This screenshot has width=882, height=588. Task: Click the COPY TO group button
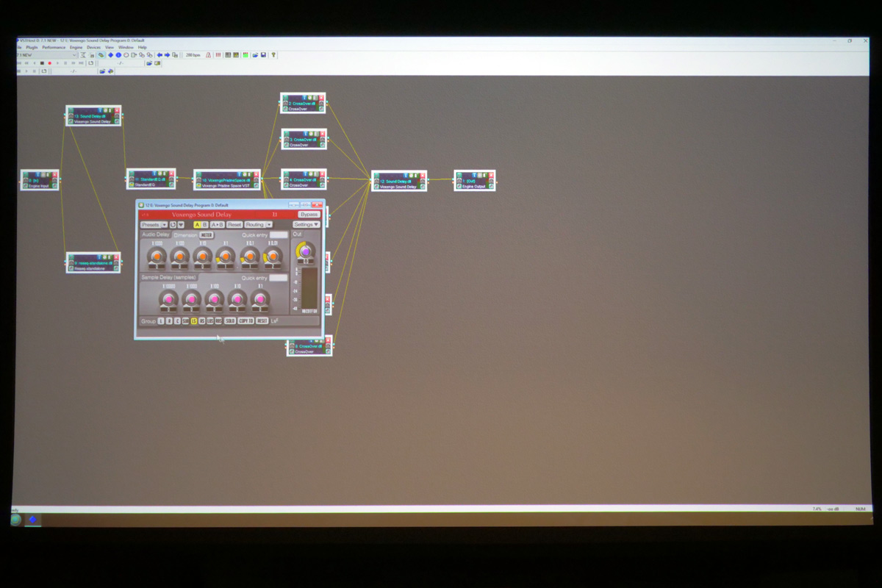tap(245, 320)
